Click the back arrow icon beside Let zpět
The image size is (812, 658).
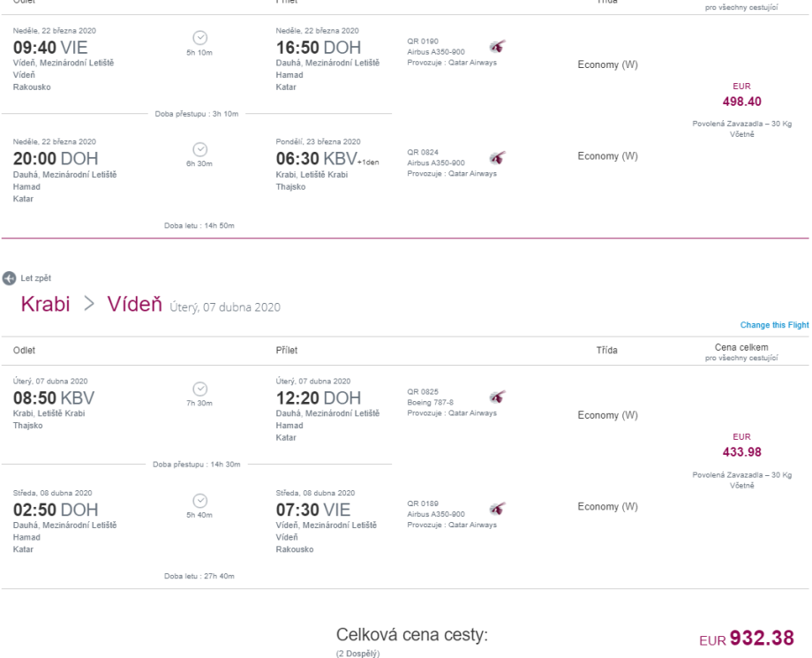coord(9,277)
